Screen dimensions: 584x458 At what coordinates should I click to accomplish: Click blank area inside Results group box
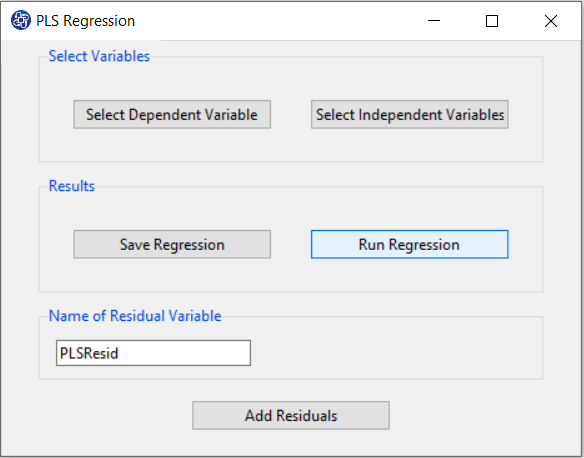click(x=291, y=276)
